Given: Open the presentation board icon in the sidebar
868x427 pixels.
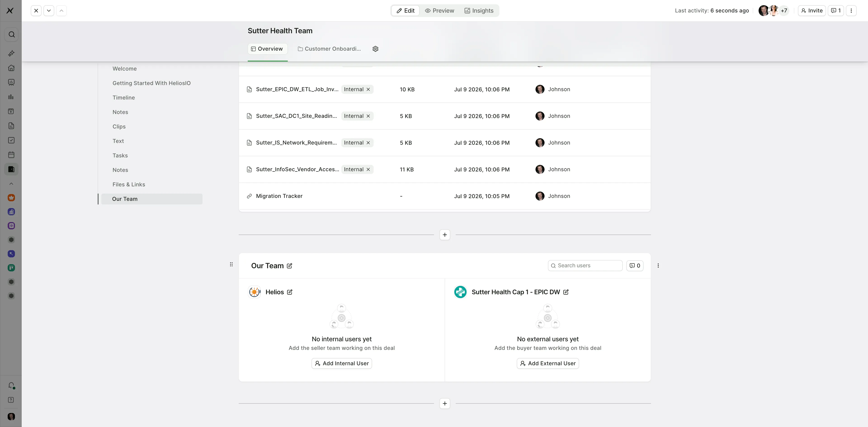Looking at the screenshot, I should [x=12, y=82].
